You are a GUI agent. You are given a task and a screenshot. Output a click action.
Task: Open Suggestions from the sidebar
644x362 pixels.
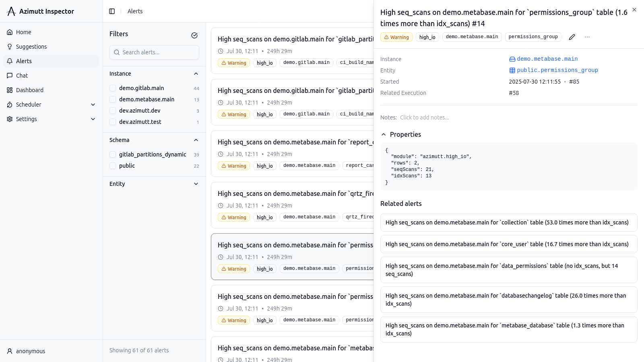coord(31,47)
